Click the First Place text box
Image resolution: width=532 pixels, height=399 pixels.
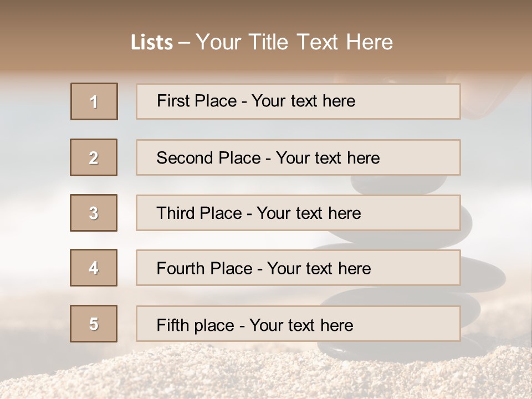(298, 101)
